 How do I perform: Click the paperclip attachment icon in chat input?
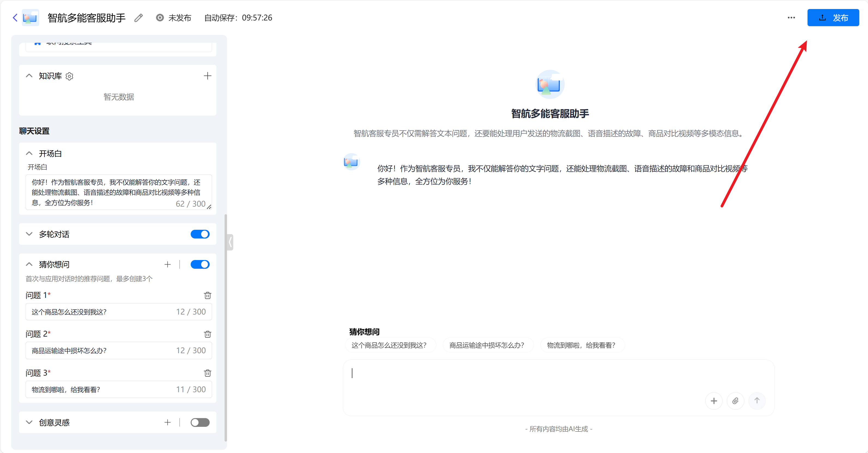pos(736,401)
